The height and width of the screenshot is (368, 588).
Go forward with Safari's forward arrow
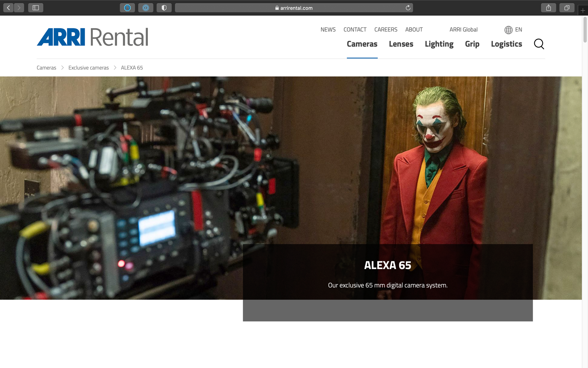tap(19, 8)
